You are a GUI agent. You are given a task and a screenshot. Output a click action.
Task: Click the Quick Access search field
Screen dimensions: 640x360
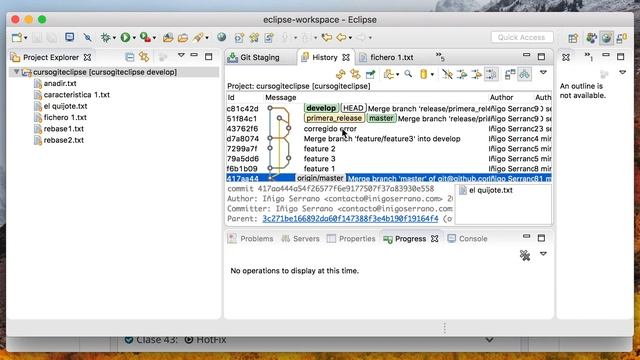[522, 38]
